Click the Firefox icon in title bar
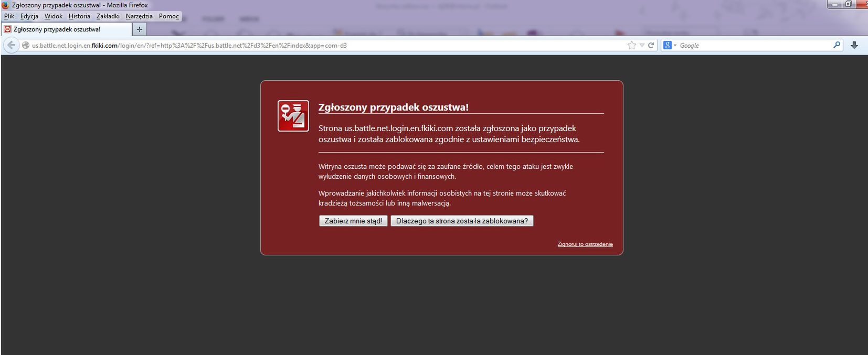The image size is (868, 355). click(6, 5)
